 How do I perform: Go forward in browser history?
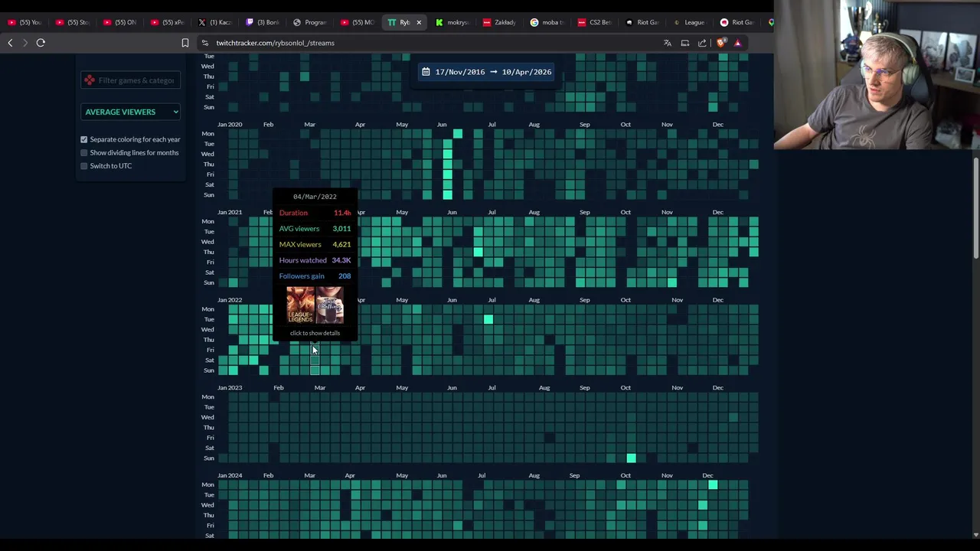pos(25,43)
